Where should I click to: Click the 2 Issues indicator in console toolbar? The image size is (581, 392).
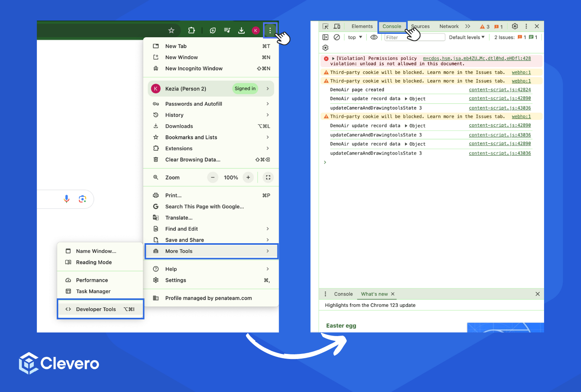pos(516,37)
